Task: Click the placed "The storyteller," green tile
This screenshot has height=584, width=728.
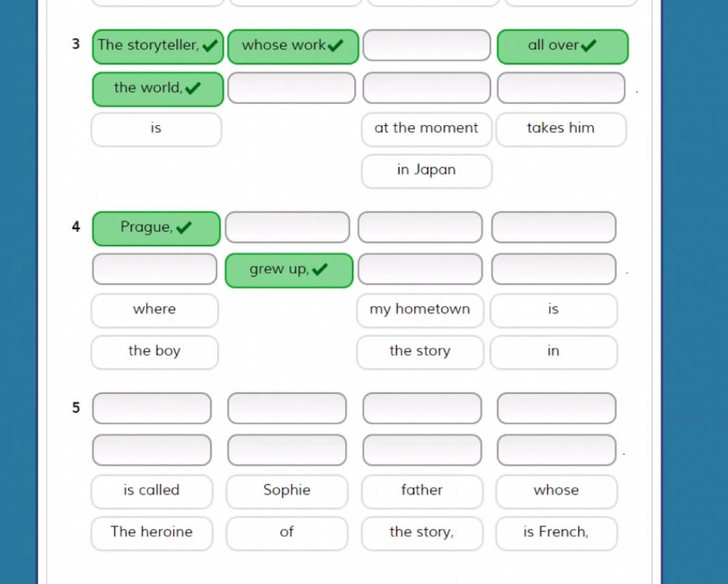Action: click(158, 46)
